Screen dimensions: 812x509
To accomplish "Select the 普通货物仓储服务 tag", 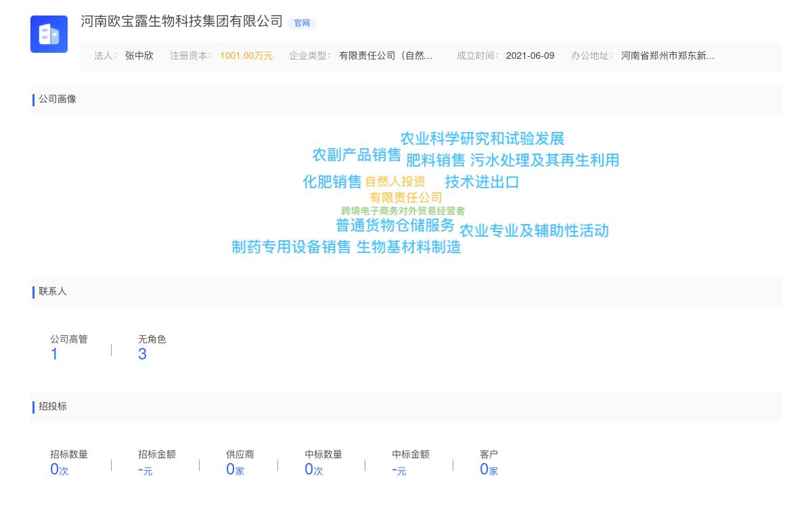I will point(396,226).
